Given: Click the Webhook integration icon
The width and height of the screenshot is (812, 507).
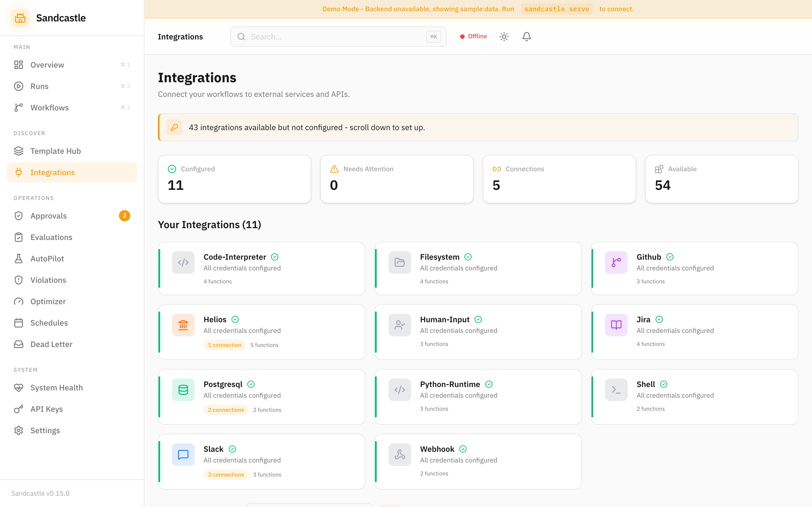Looking at the screenshot, I should coord(399,454).
